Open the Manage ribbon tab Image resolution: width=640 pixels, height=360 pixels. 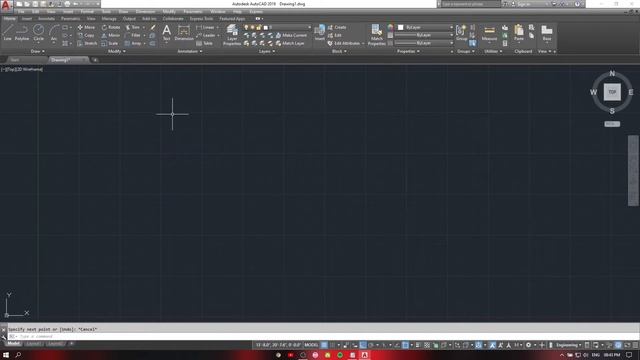(x=109, y=19)
